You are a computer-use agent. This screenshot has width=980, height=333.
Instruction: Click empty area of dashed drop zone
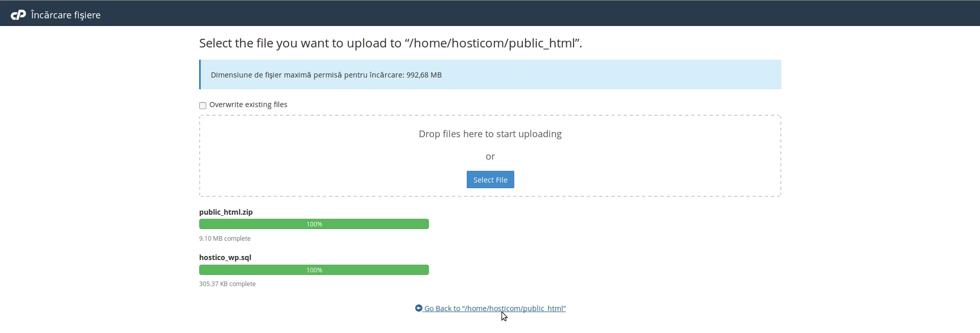[x=306, y=163]
